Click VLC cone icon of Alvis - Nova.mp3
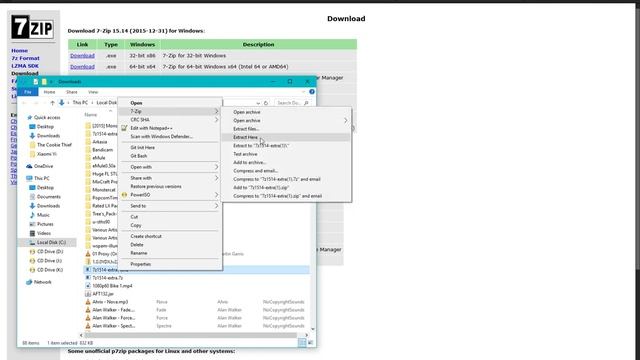The width and height of the screenshot is (640, 360). [88, 302]
